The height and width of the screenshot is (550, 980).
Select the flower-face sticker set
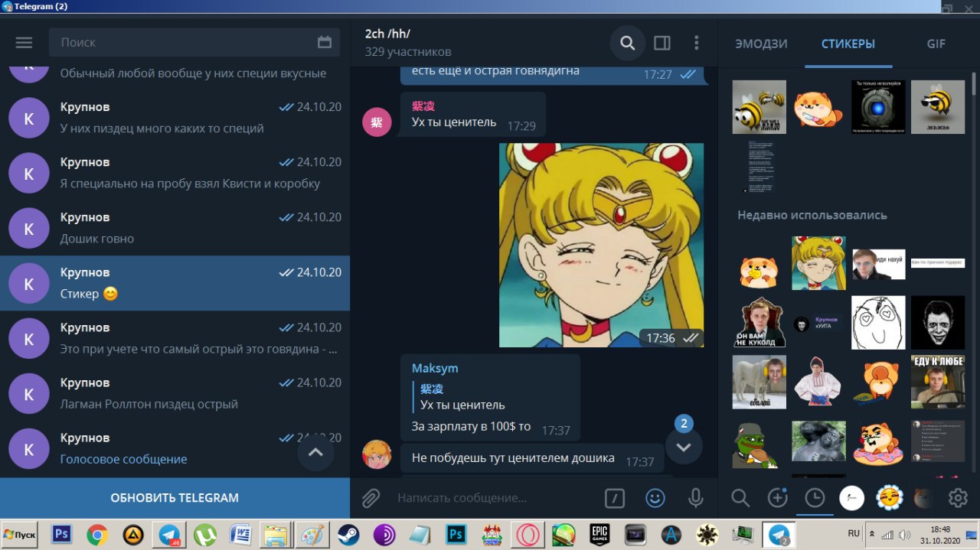889,499
